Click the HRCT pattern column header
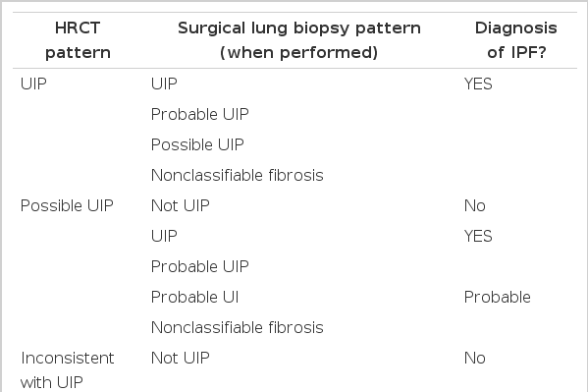This screenshot has height=392, width=588. coord(78,40)
